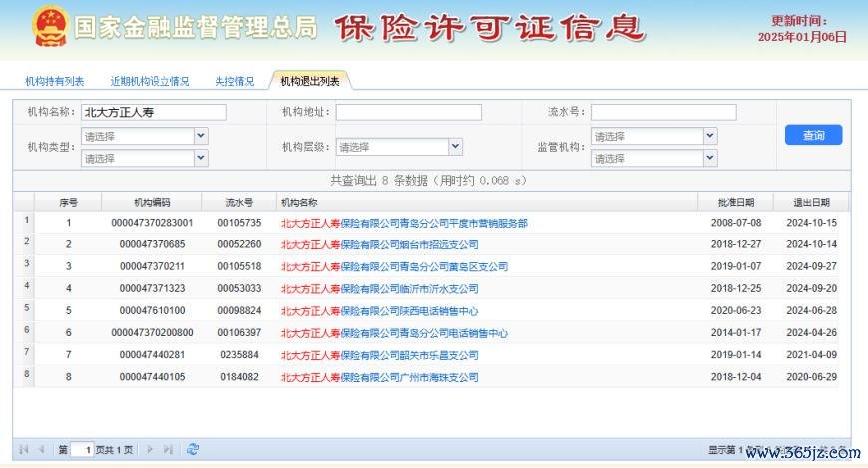Open link for 青岛分公司电话销售中心
The height and width of the screenshot is (468, 868).
click(394, 333)
